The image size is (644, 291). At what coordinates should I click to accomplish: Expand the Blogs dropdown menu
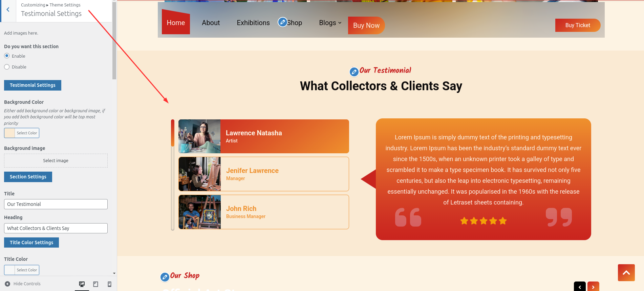click(x=330, y=23)
